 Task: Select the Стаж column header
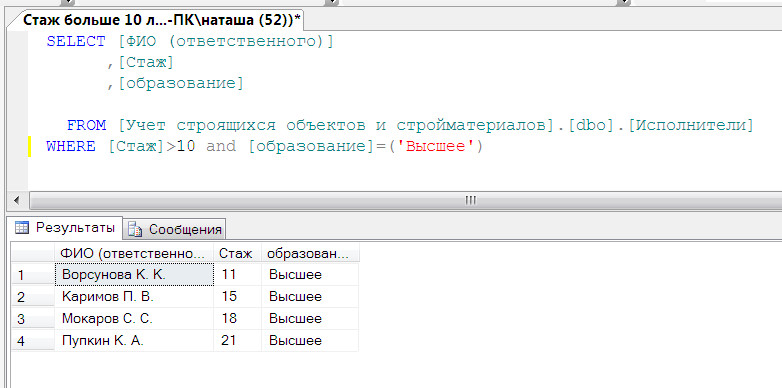click(237, 253)
